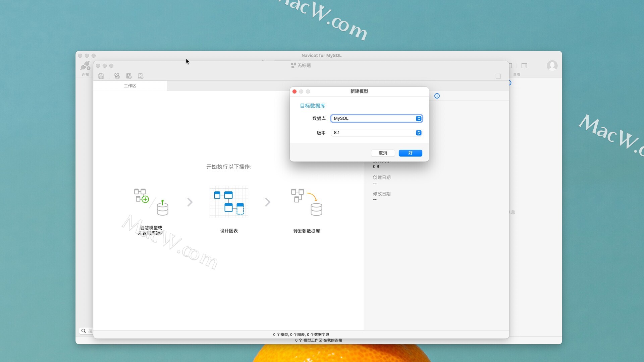644x362 pixels.
Task: Click the 修改日期 label in info panel
Action: point(382,194)
